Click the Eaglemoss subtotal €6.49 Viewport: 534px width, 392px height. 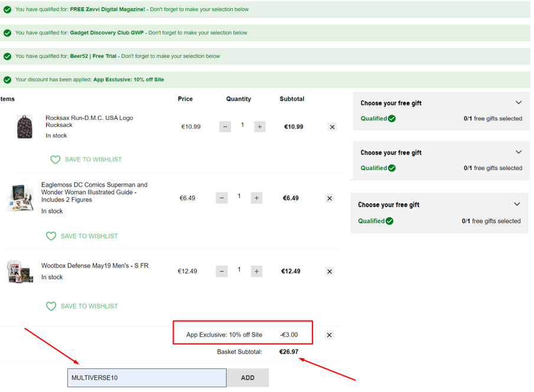[x=291, y=198]
